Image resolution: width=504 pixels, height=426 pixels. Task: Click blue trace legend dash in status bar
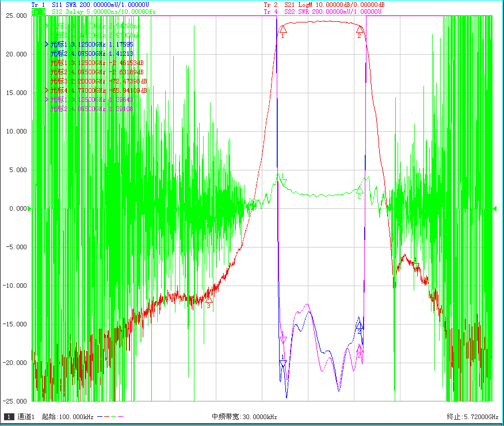click(x=100, y=417)
